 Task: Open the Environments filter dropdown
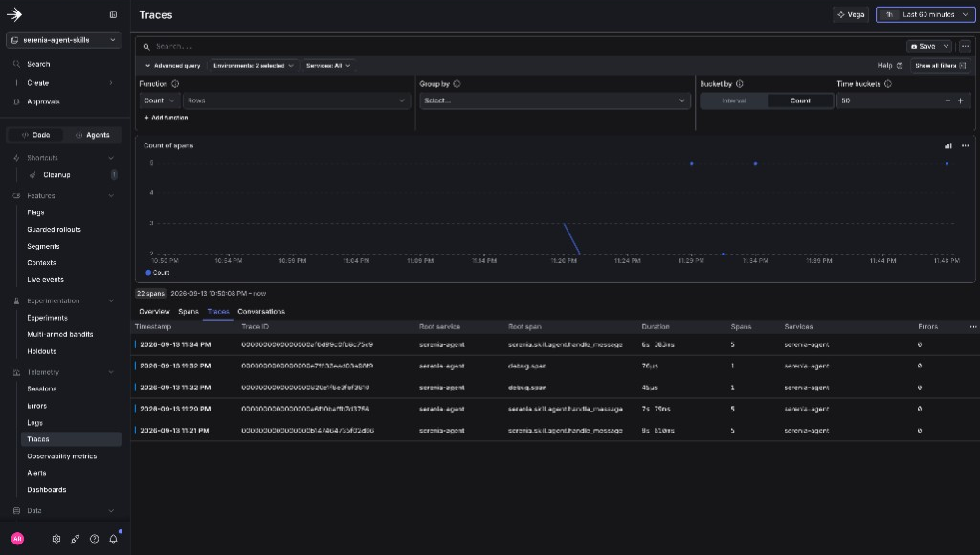(253, 66)
